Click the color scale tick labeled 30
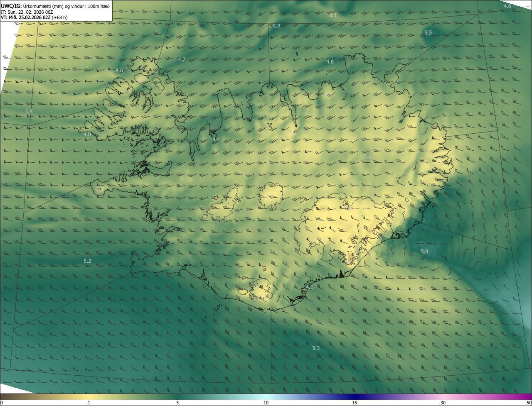 [x=443, y=403]
